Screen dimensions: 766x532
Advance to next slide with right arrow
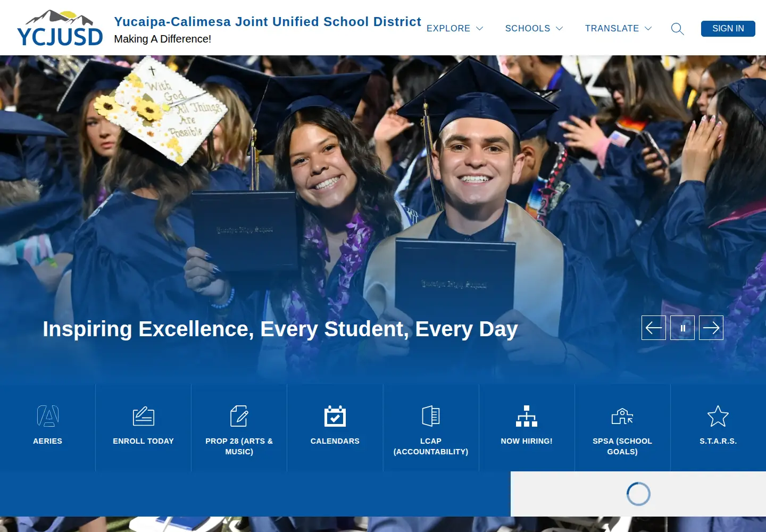pyautogui.click(x=711, y=328)
